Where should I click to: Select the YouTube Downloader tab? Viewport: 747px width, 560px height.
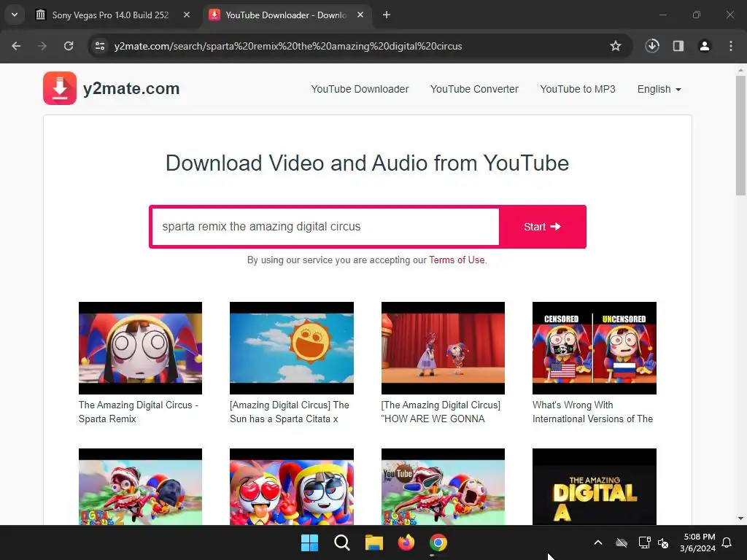coord(286,15)
